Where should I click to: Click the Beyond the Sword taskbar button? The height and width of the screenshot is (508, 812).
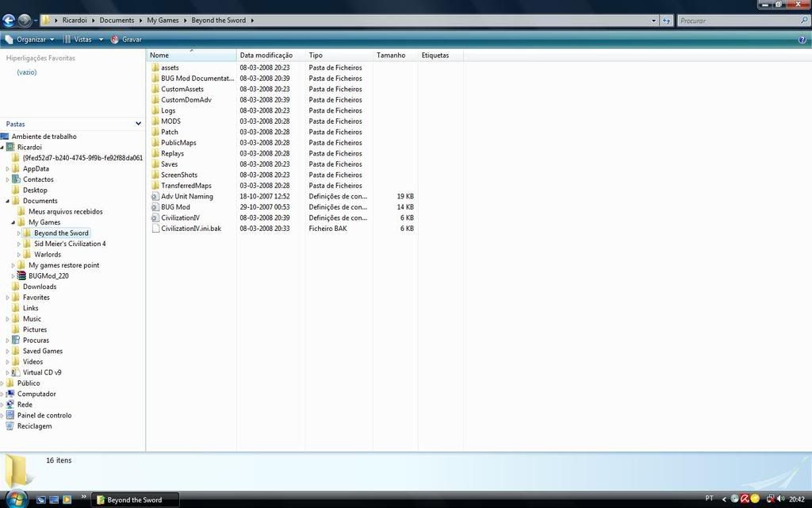[x=136, y=500]
